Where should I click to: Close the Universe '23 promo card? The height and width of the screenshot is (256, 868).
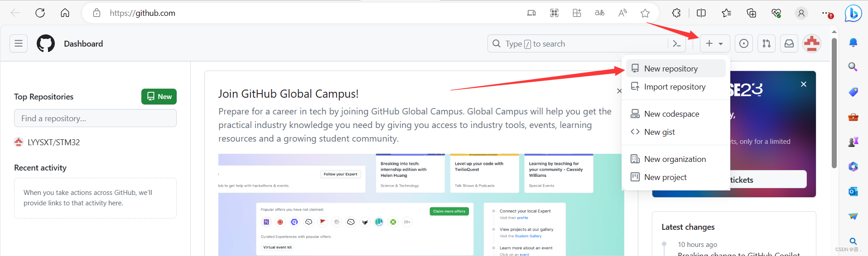[803, 84]
